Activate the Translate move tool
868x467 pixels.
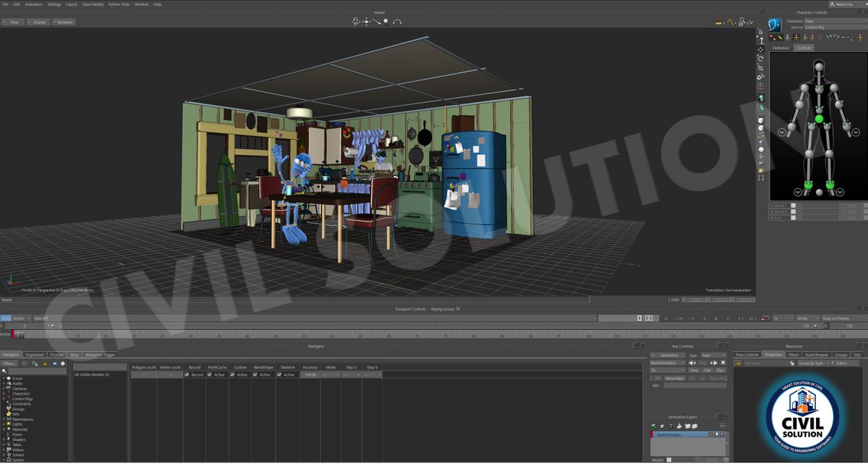[761, 50]
